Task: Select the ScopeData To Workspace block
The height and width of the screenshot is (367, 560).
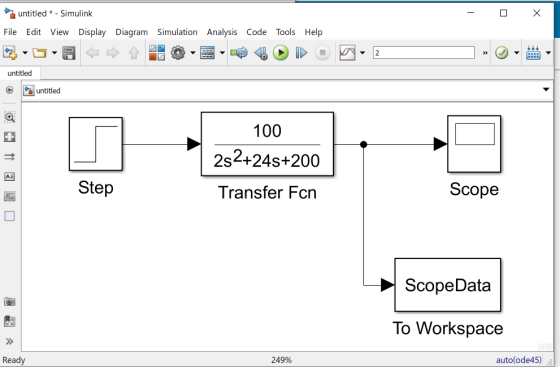Action: pos(448,285)
